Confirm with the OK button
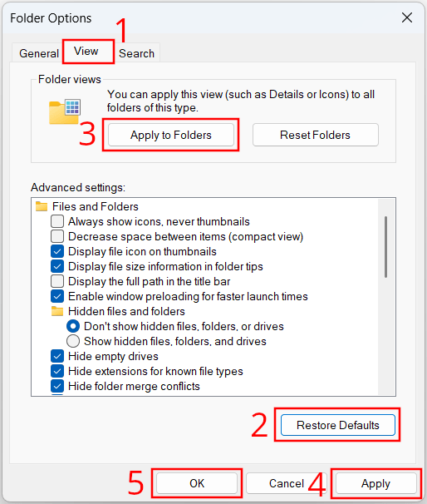427x504 pixels. [197, 483]
